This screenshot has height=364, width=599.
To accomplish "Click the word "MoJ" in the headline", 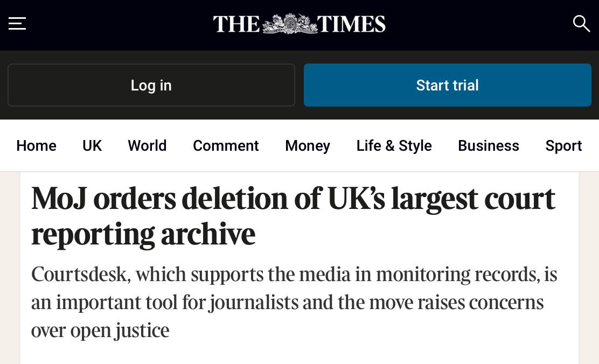I will pyautogui.click(x=59, y=199).
